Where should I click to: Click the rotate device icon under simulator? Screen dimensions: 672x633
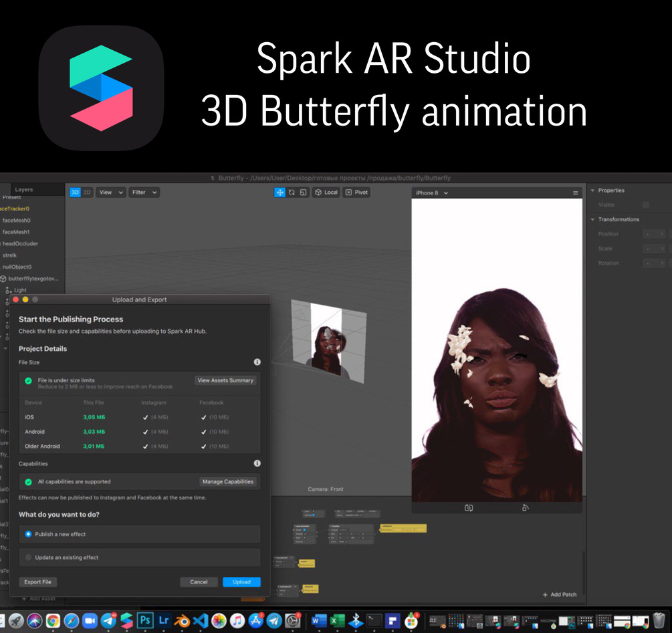(x=525, y=508)
